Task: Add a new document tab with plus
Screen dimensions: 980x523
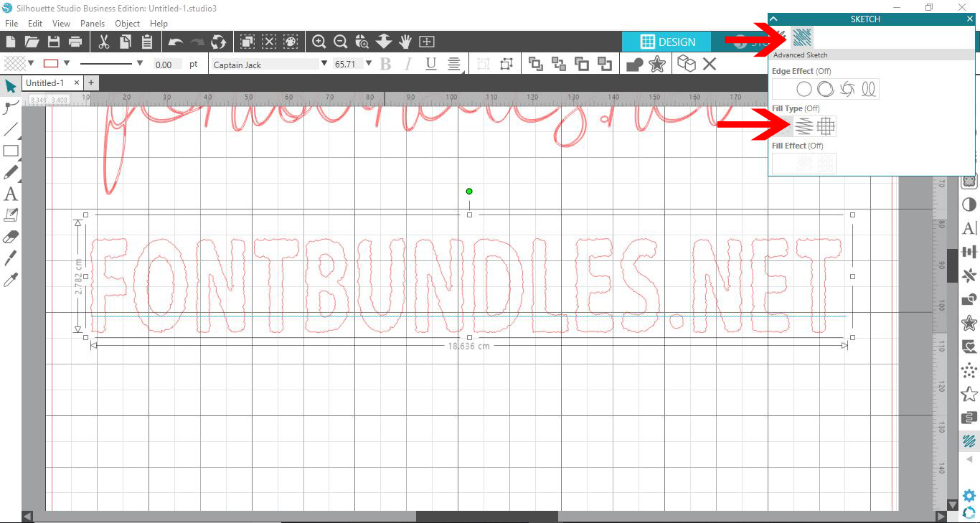Action: 91,83
